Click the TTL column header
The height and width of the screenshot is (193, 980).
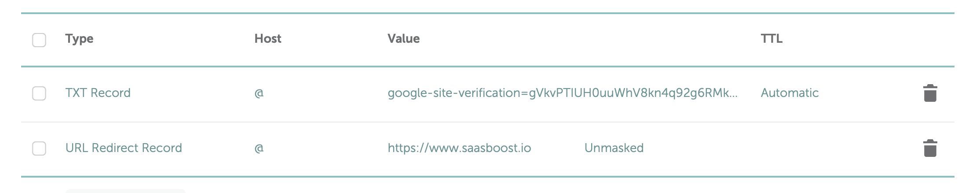point(772,39)
